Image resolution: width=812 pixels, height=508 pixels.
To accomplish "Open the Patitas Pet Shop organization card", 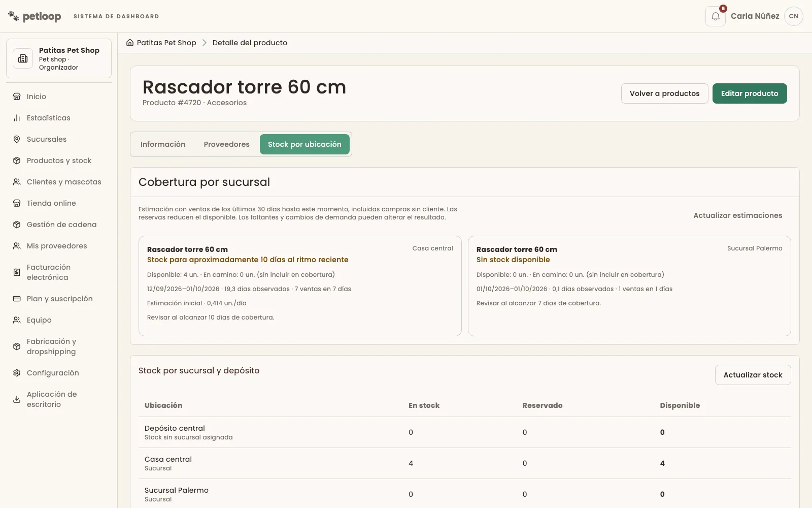I will pyautogui.click(x=59, y=58).
